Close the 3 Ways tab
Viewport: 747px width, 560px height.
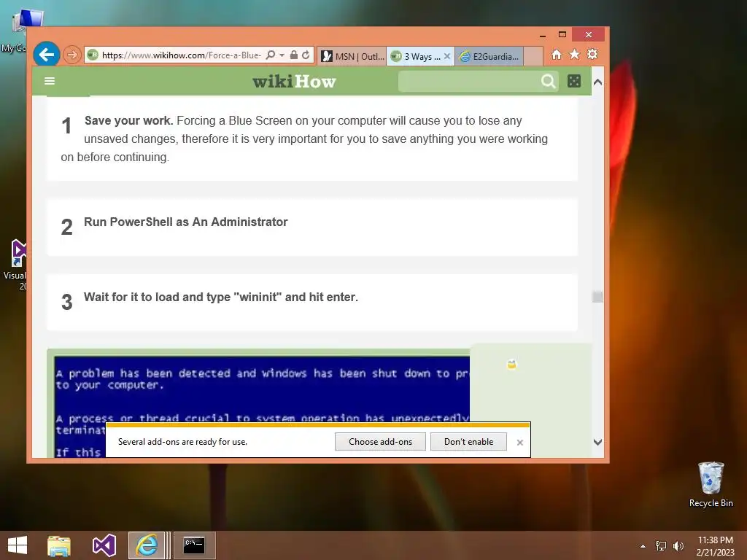[447, 56]
